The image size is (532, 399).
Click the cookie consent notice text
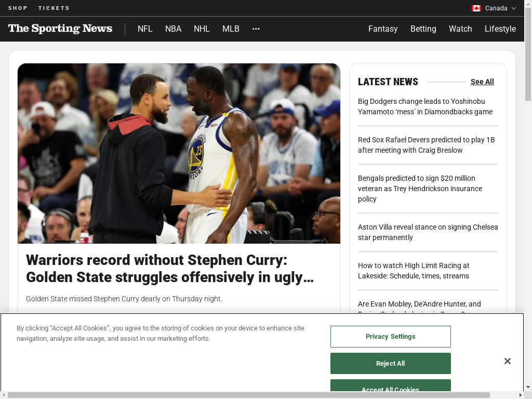161,333
